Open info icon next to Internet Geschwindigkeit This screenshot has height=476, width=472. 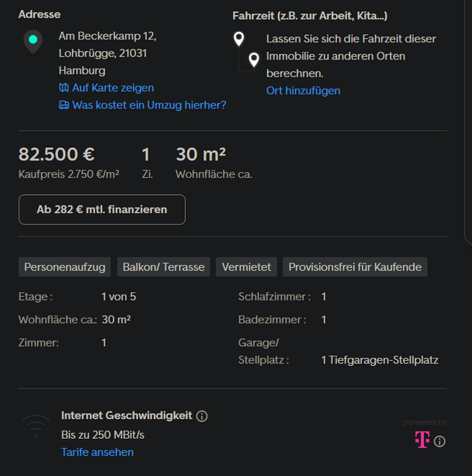pyautogui.click(x=201, y=416)
